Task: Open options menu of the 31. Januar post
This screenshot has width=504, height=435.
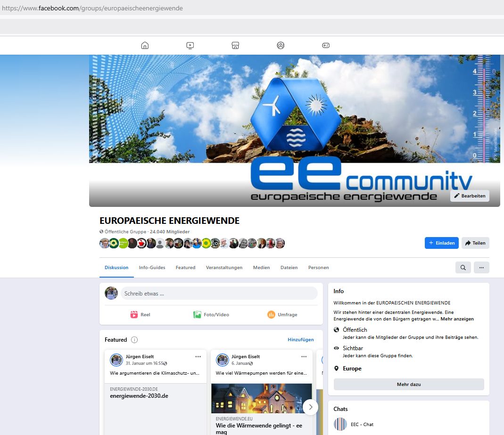Action: tap(198, 357)
